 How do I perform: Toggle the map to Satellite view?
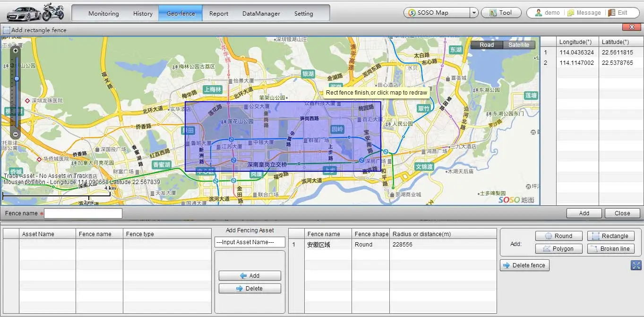coord(519,44)
